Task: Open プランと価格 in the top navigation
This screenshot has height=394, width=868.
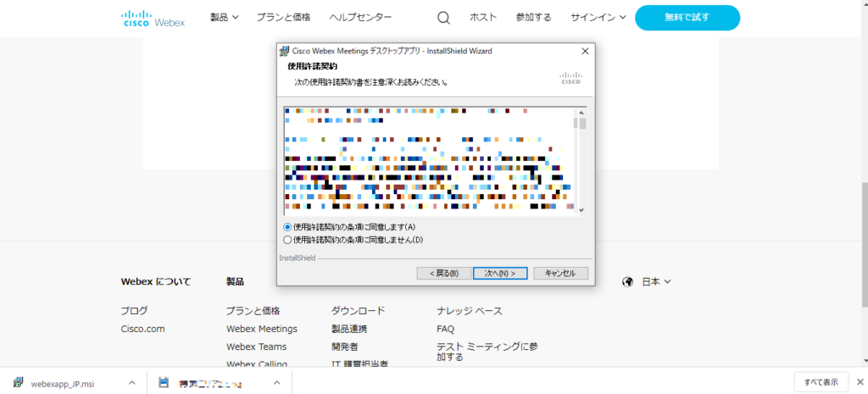Action: tap(283, 17)
